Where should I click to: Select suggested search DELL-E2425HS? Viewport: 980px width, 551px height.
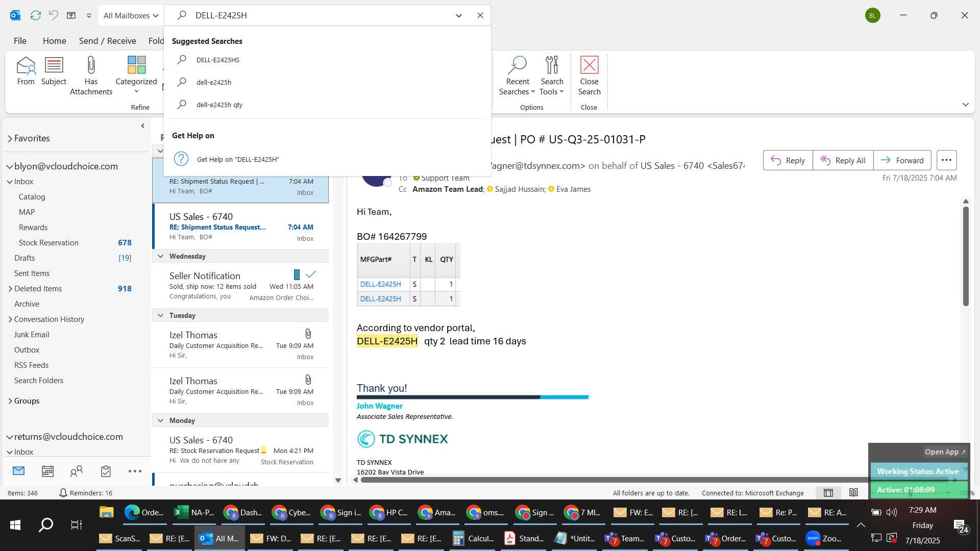coord(327,60)
